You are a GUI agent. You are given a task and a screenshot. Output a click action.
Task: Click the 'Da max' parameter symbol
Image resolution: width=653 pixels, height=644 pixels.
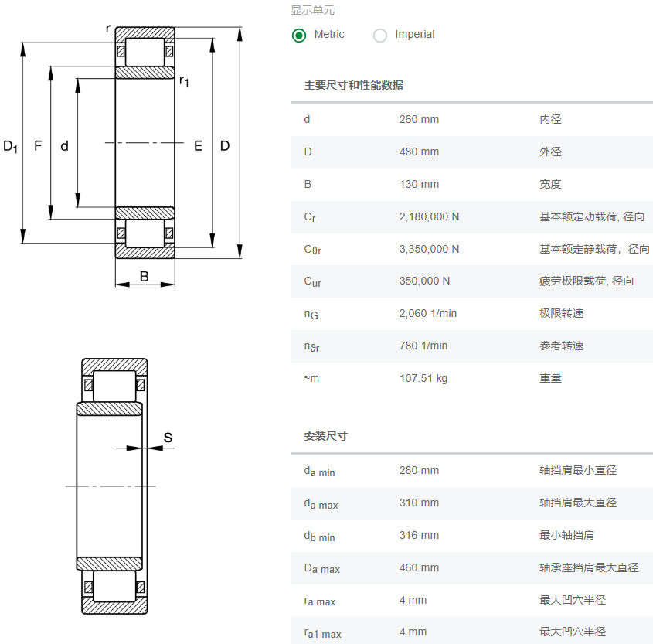pyautogui.click(x=321, y=568)
